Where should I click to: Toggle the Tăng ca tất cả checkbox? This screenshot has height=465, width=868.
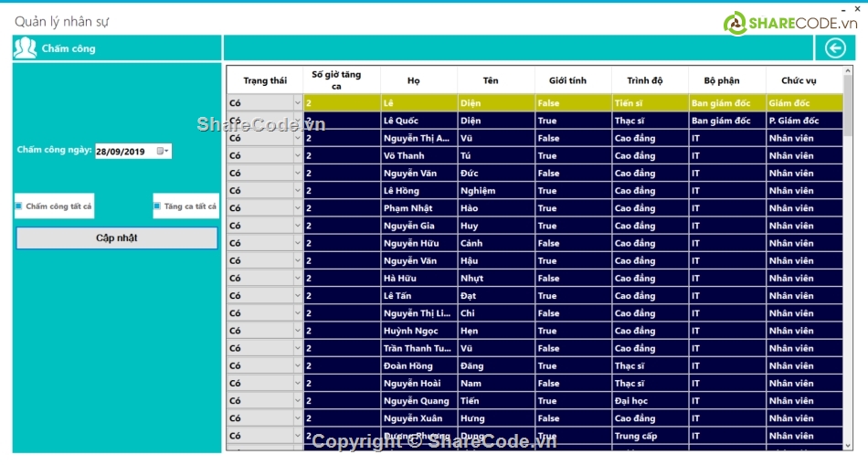coord(157,206)
